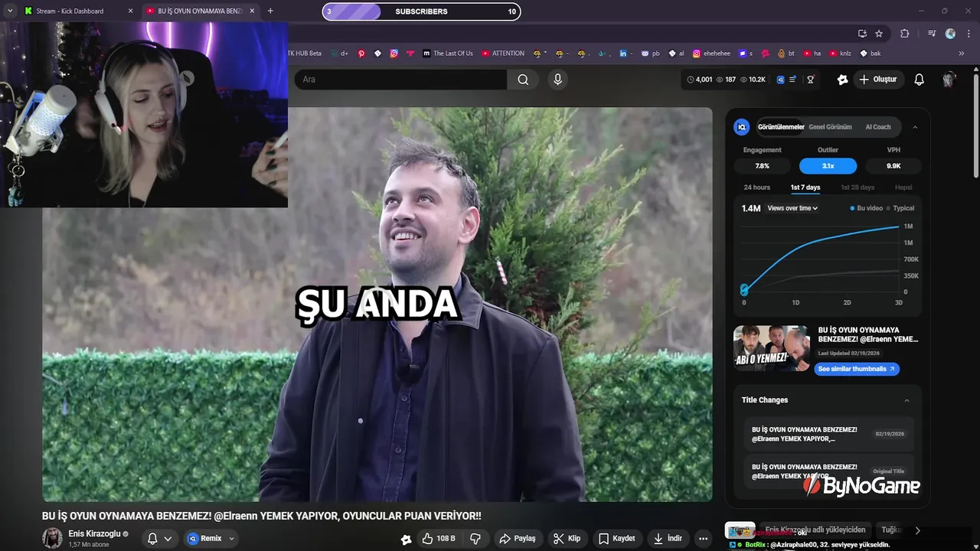
Task: Click the Oluştur create button
Action: pos(877,80)
